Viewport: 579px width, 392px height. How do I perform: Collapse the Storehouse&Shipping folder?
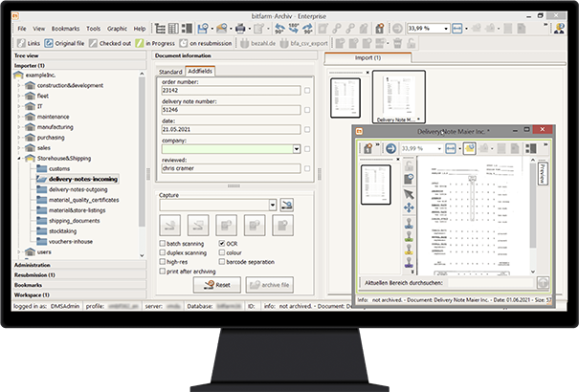pyautogui.click(x=19, y=159)
